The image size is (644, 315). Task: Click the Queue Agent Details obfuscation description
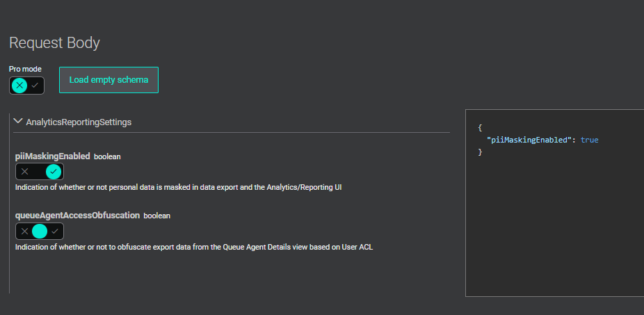coord(194,247)
